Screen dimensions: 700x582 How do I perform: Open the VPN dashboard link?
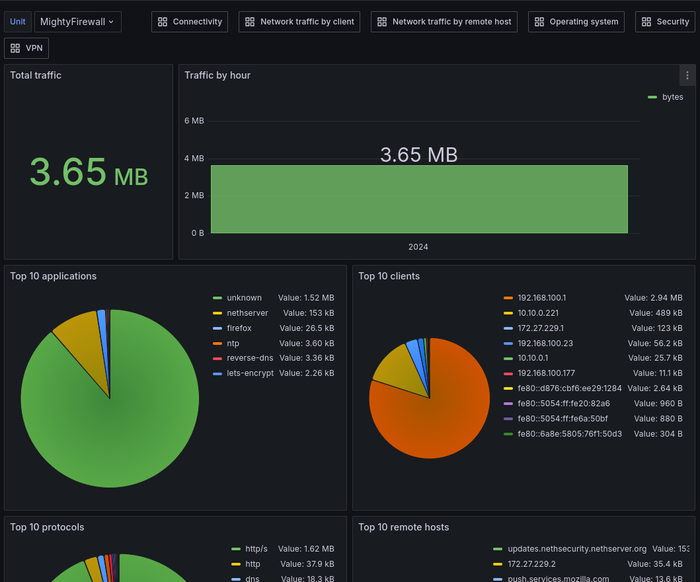click(26, 47)
